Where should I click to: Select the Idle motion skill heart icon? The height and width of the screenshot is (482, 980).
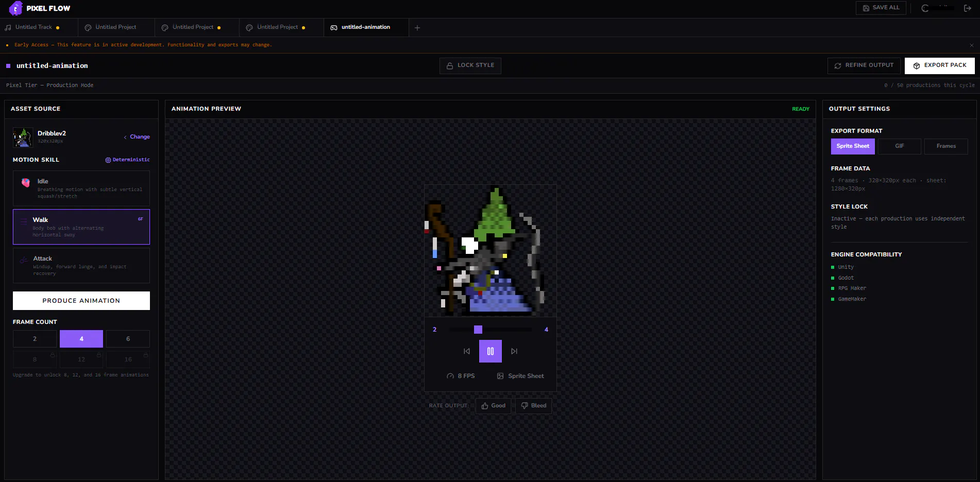point(26,182)
